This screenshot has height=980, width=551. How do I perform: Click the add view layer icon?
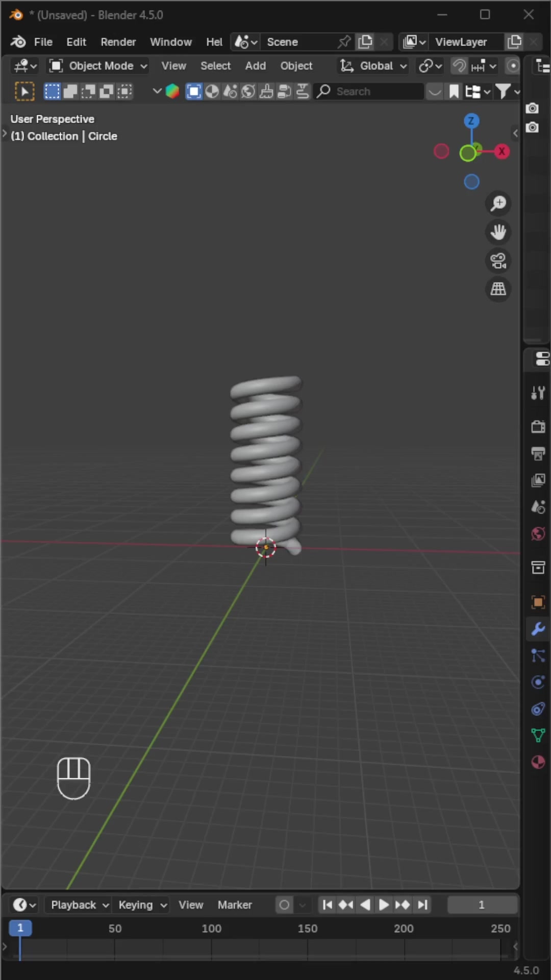click(x=515, y=42)
